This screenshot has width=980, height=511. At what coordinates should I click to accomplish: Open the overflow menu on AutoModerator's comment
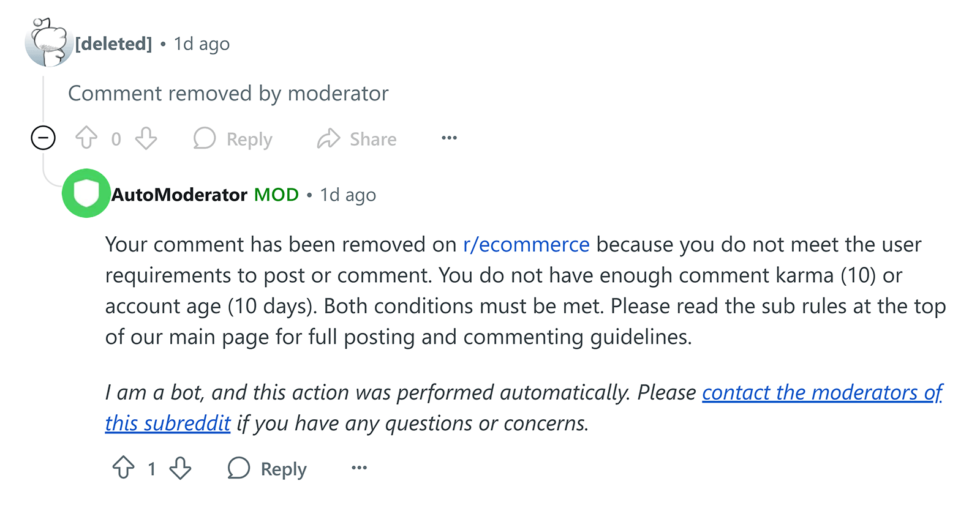(x=359, y=468)
